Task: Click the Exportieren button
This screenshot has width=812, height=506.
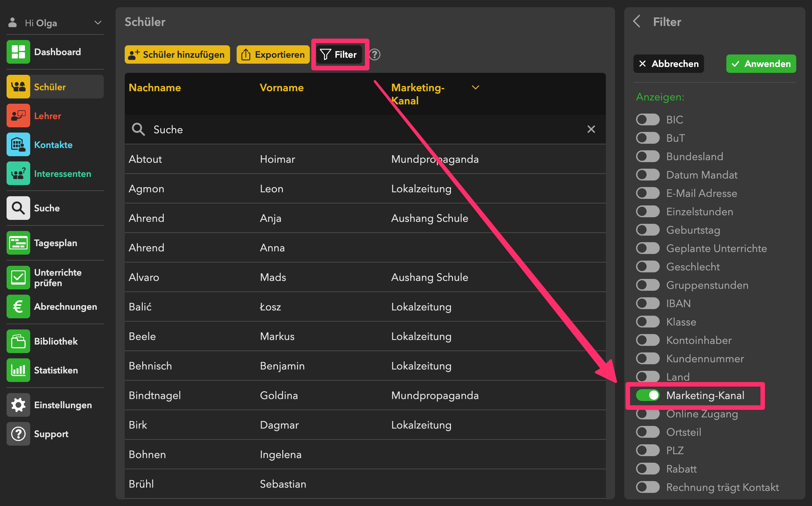Action: click(x=273, y=54)
